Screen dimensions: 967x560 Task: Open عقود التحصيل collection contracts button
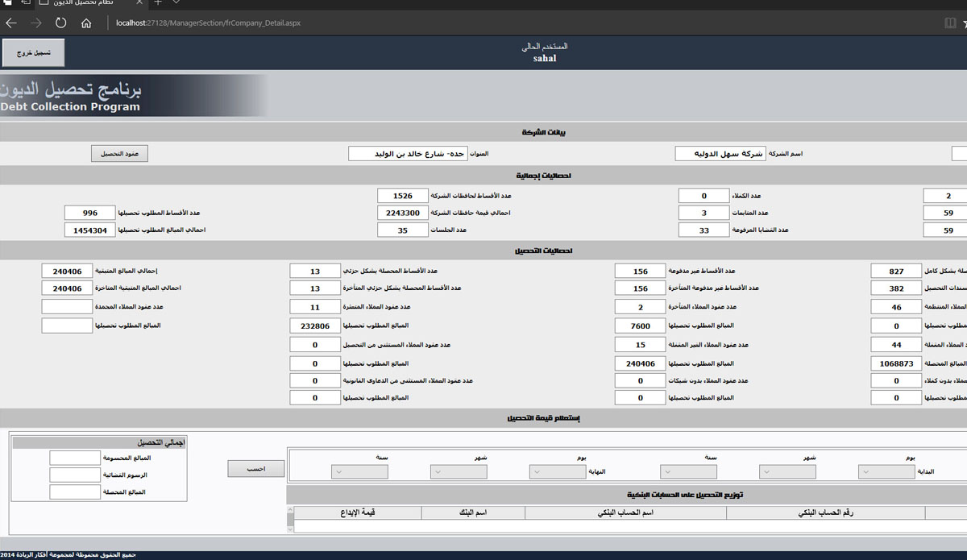[119, 154]
